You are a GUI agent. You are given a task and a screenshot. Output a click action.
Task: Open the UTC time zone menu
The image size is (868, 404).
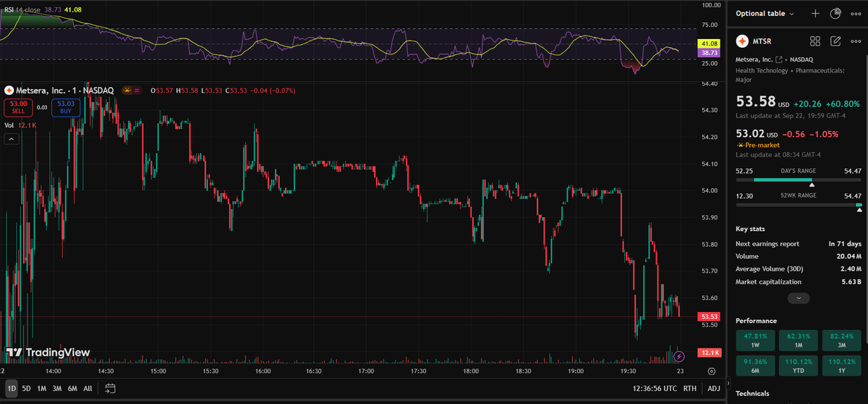click(x=654, y=388)
